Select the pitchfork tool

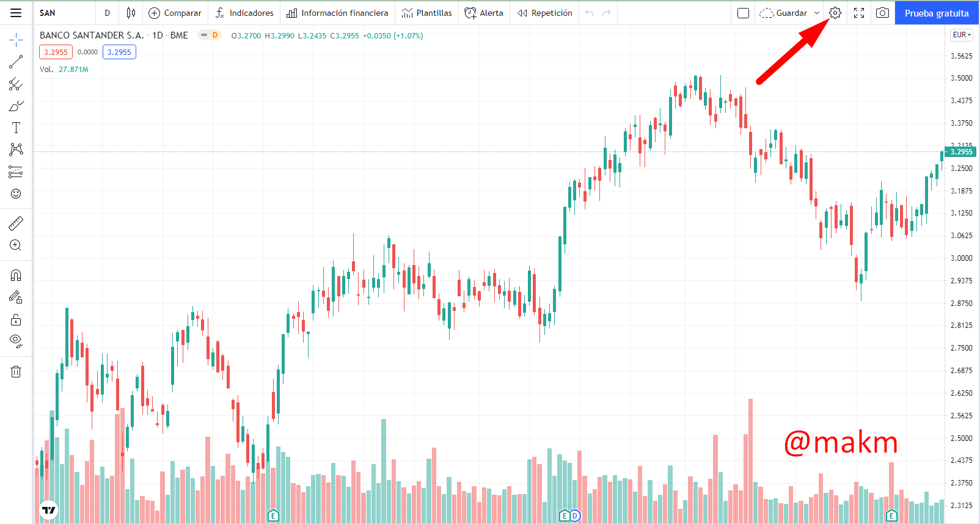coord(16,84)
